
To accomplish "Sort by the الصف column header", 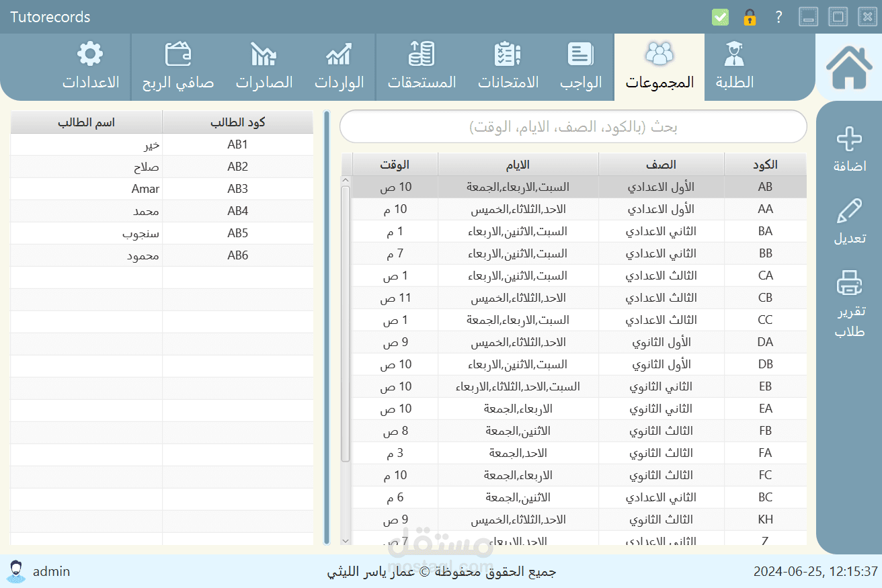I will [x=661, y=165].
